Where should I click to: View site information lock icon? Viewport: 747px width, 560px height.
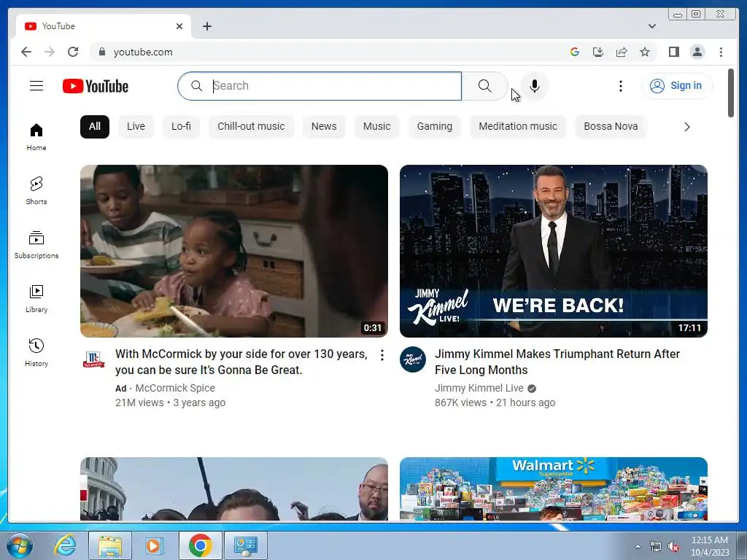[101, 52]
